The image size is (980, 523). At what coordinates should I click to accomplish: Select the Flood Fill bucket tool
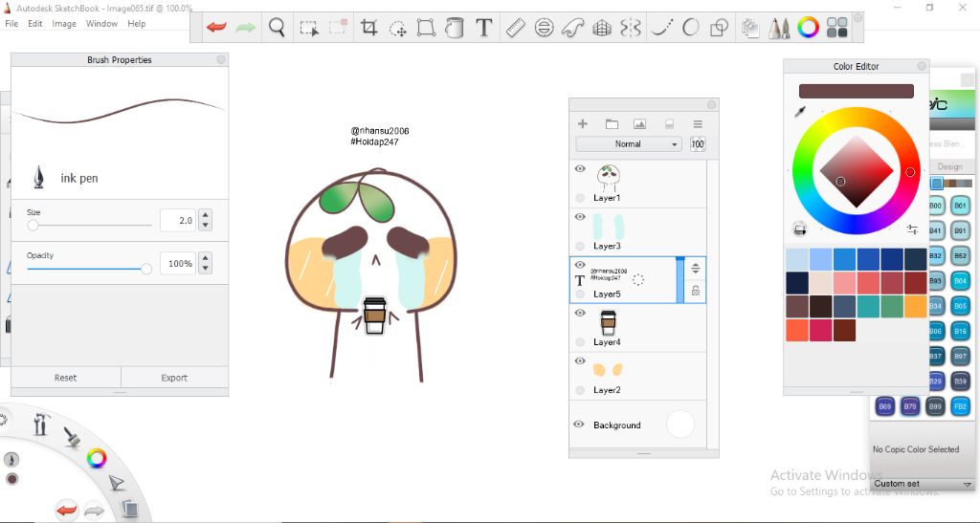point(455,28)
